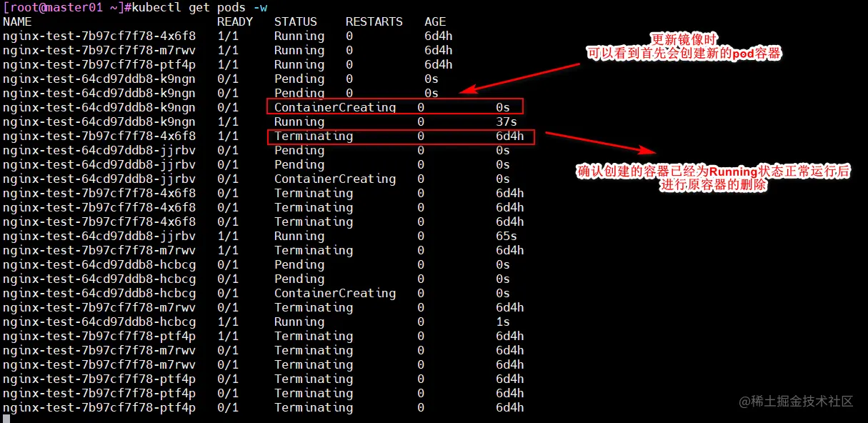Click the NAME column header

[17, 21]
